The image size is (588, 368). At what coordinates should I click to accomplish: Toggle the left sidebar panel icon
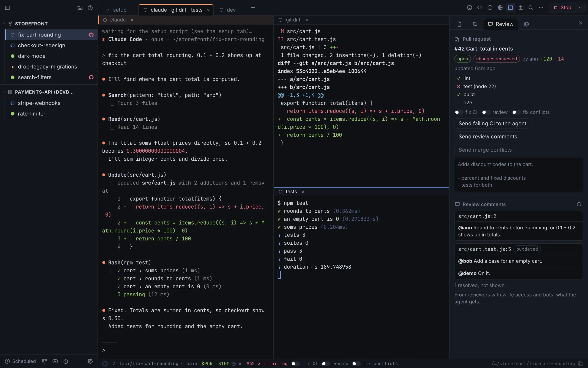pyautogui.click(x=7, y=8)
